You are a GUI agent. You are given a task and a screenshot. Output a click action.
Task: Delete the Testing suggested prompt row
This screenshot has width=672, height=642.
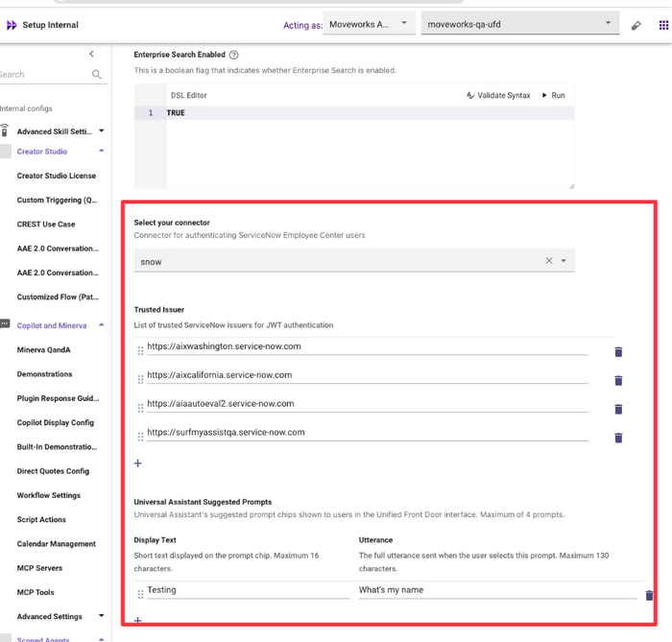tap(649, 595)
